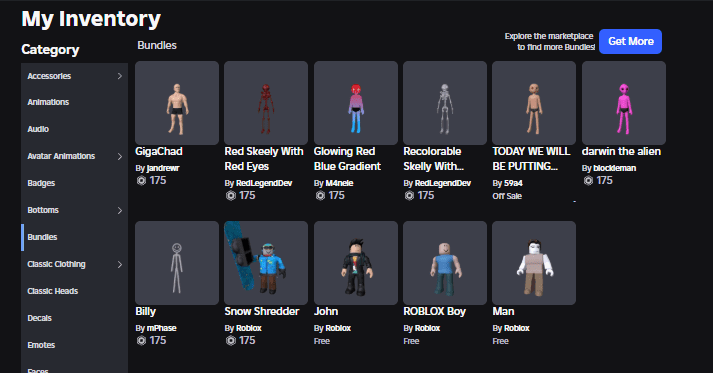This screenshot has width=713, height=373.
Task: Open the Snow Shredder bundle thumbnail
Action: [266, 263]
